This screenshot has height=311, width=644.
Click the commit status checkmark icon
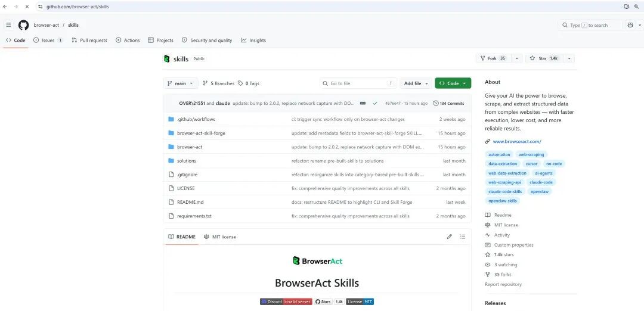(x=375, y=104)
